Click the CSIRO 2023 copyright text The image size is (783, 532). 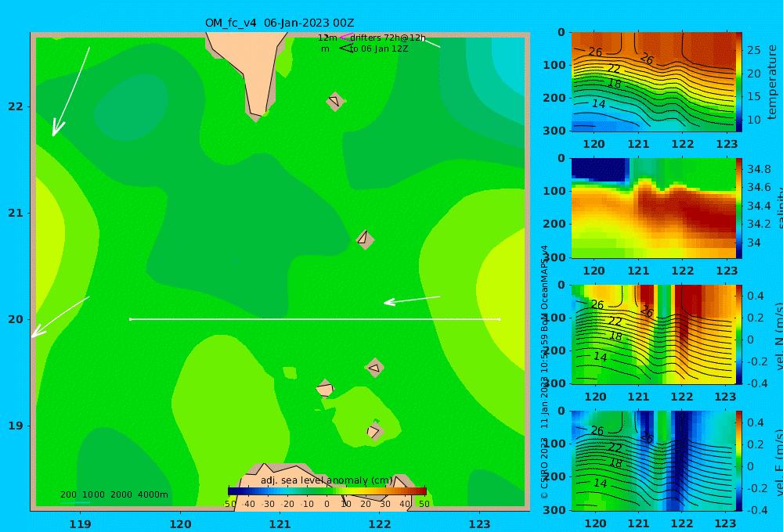(544, 468)
